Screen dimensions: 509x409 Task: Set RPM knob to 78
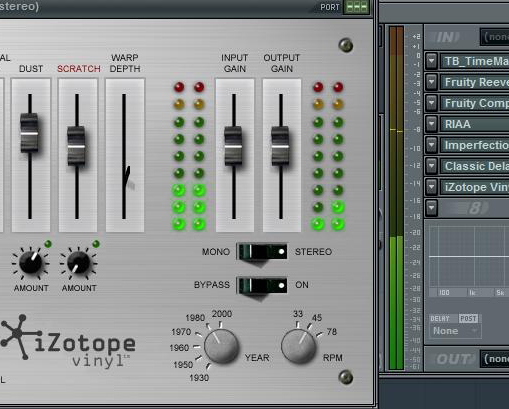332,332
